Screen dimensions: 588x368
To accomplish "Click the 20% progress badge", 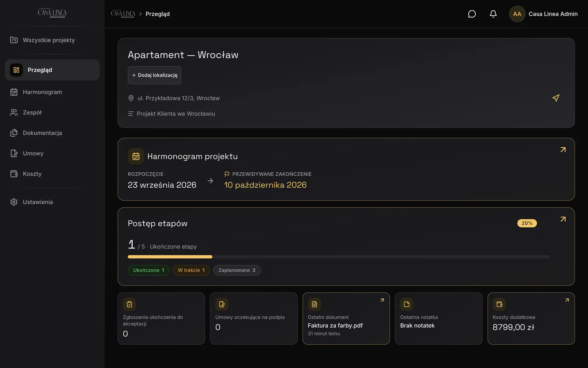I will (527, 223).
